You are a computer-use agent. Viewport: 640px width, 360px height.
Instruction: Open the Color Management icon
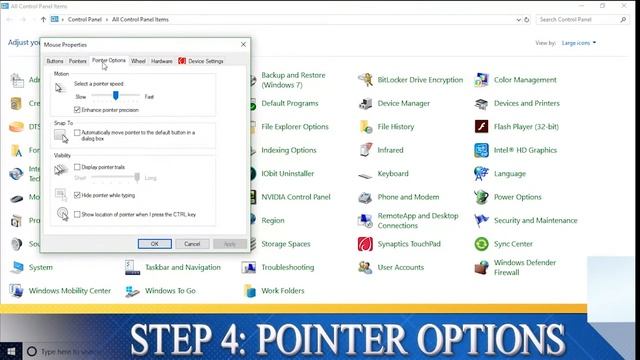tap(482, 80)
